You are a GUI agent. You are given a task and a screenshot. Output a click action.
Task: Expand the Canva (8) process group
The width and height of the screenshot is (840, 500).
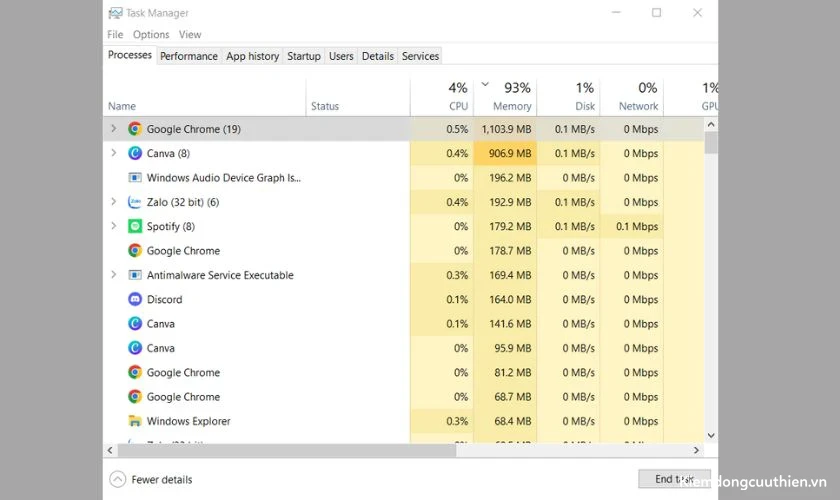coord(114,153)
